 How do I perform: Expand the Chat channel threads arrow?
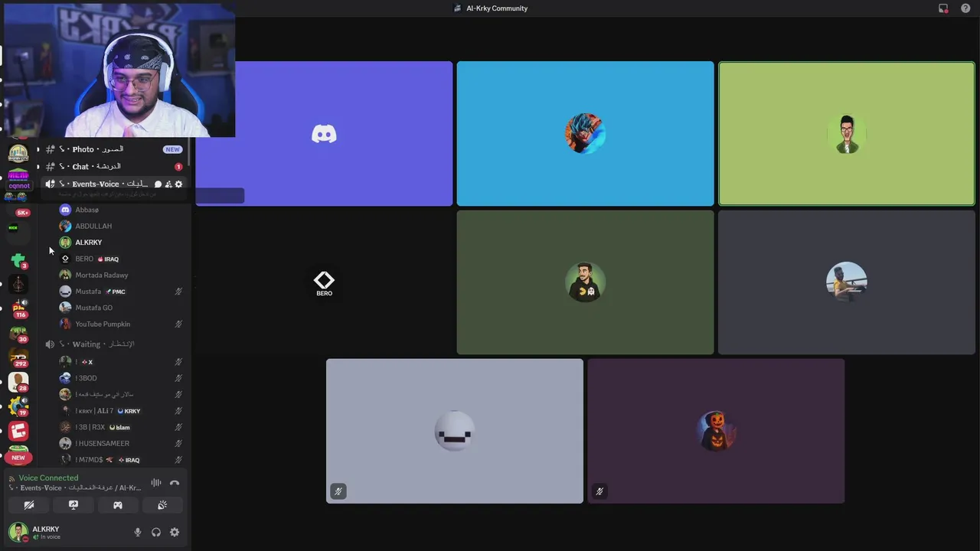click(x=38, y=167)
